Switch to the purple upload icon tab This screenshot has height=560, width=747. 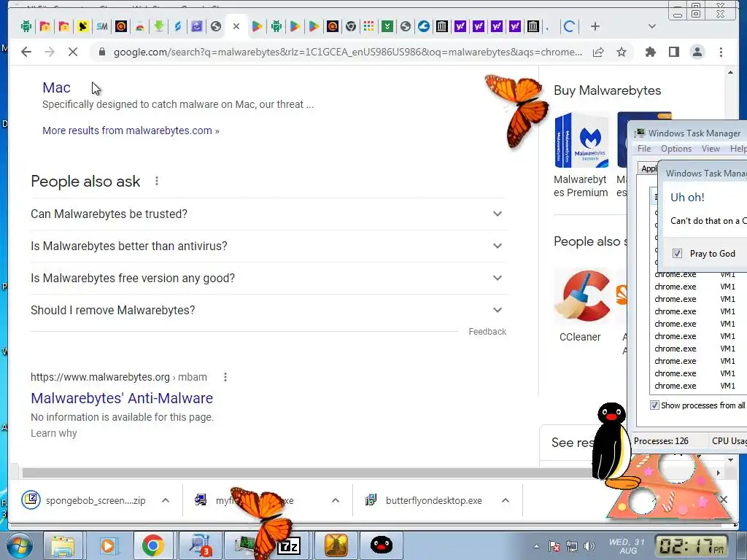coord(197,27)
